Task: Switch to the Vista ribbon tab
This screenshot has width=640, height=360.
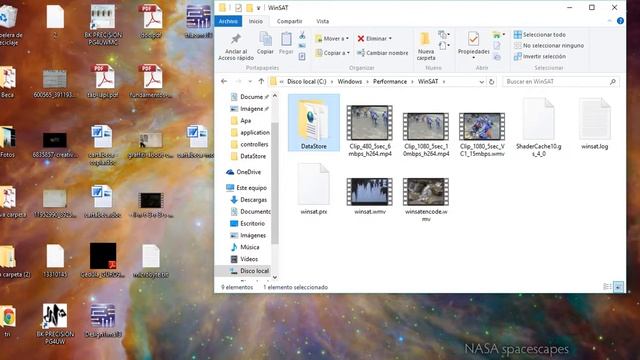Action: tap(322, 21)
